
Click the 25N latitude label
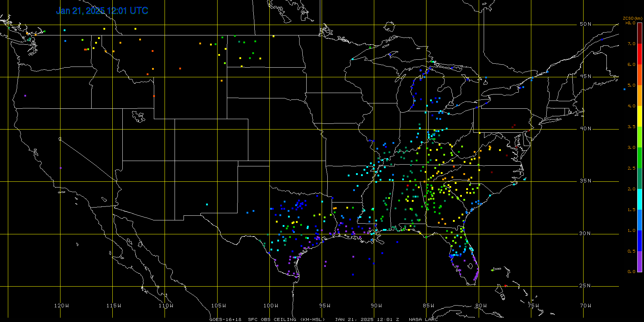click(585, 286)
